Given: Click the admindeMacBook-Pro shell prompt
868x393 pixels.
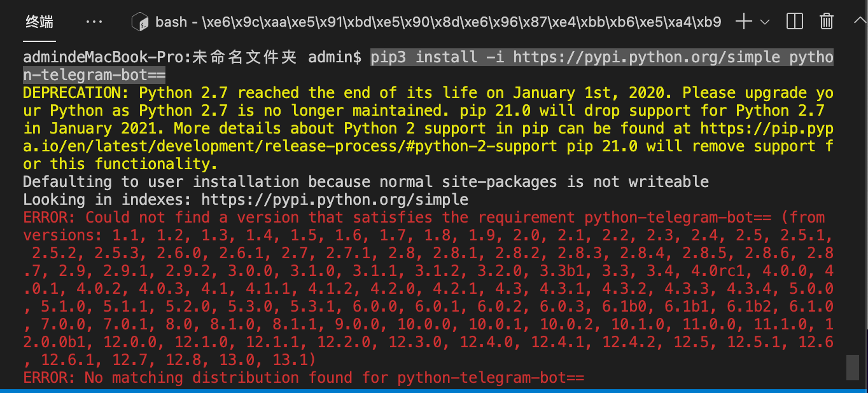Looking at the screenshot, I should pos(102,57).
